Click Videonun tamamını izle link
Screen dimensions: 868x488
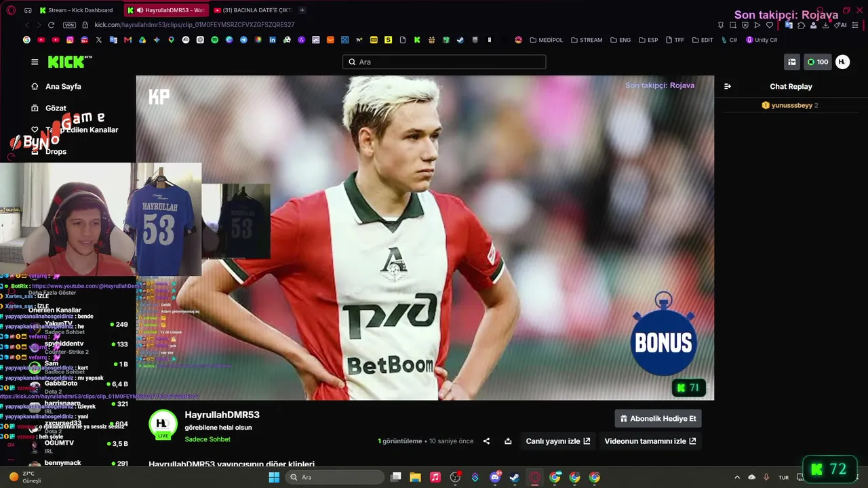[650, 441]
